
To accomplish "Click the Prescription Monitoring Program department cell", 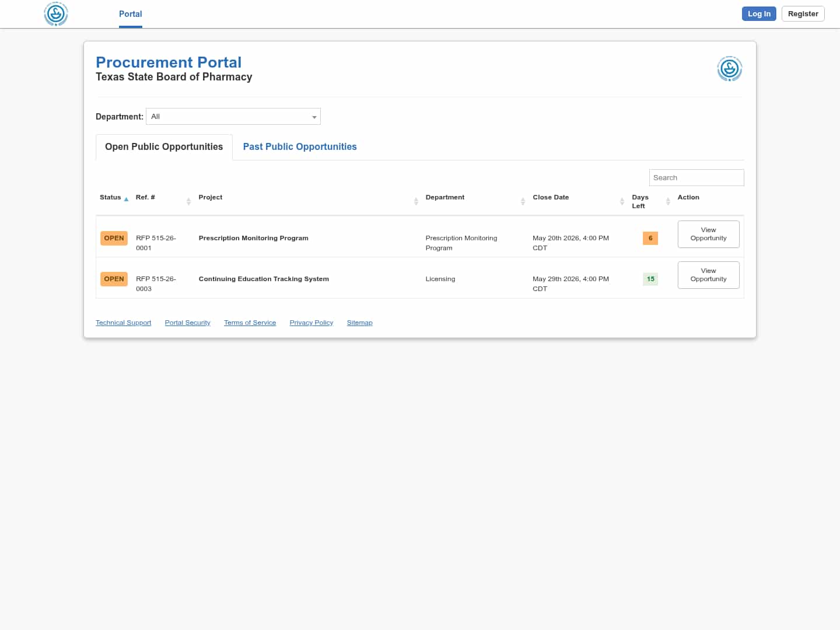I will click(x=461, y=243).
